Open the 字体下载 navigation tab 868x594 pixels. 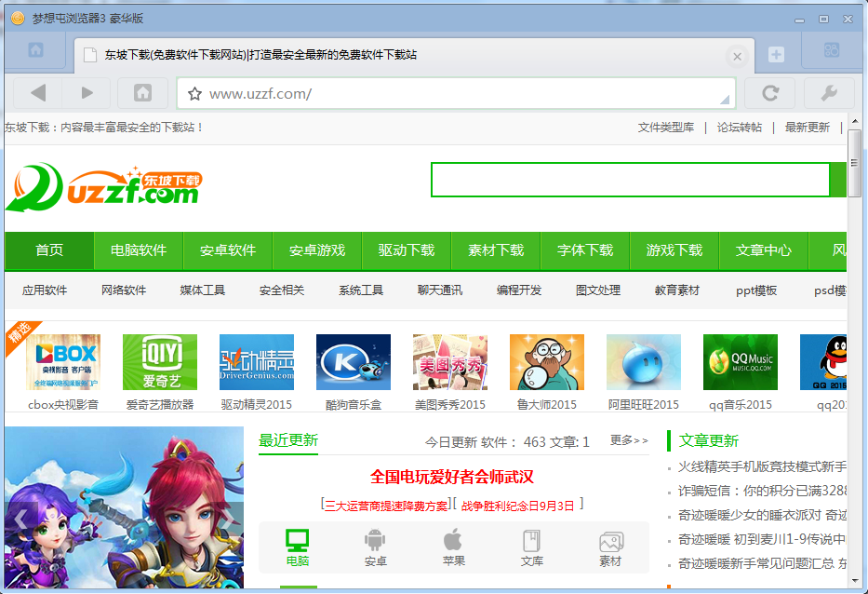point(585,250)
